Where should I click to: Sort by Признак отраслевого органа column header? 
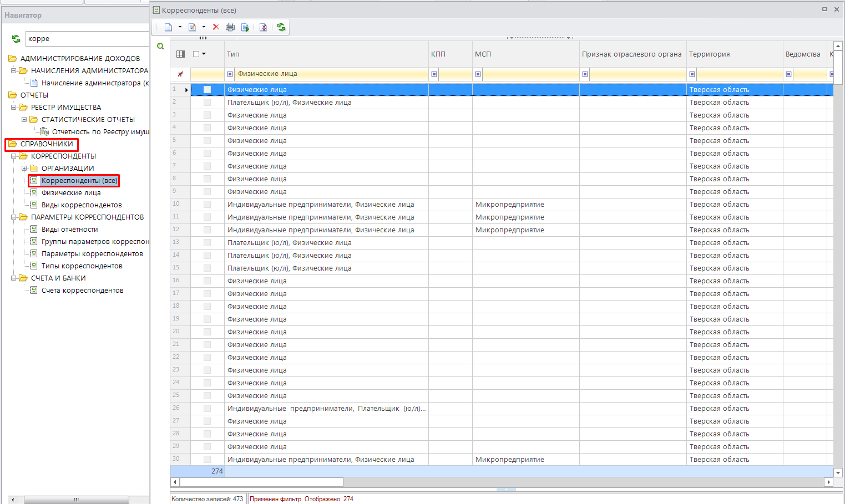point(633,54)
